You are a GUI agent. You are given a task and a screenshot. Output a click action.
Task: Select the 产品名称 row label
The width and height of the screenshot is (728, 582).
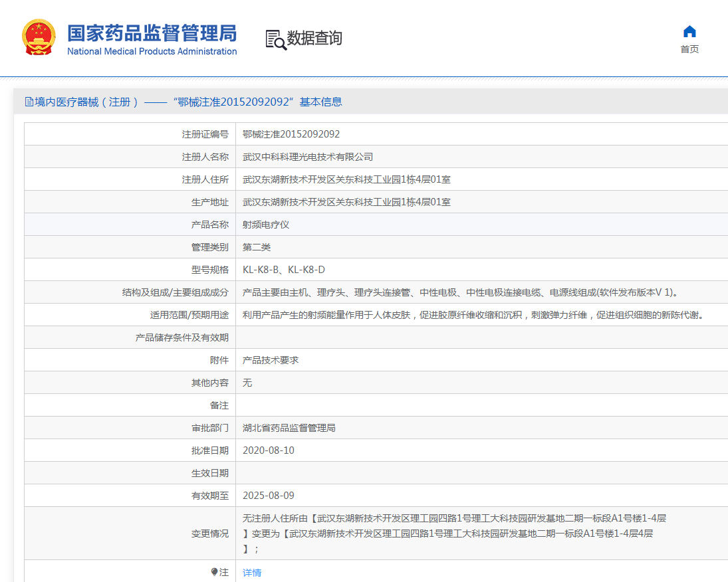click(x=210, y=225)
